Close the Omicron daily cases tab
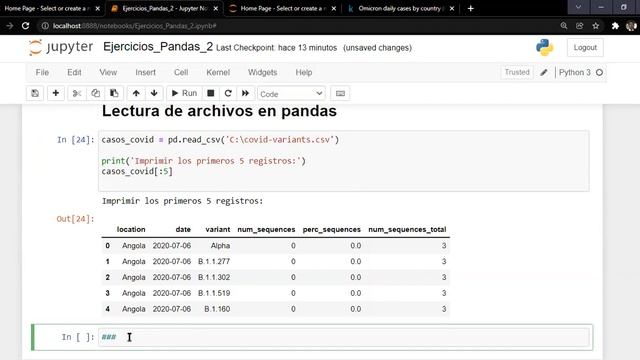640x360 pixels. tap(452, 9)
